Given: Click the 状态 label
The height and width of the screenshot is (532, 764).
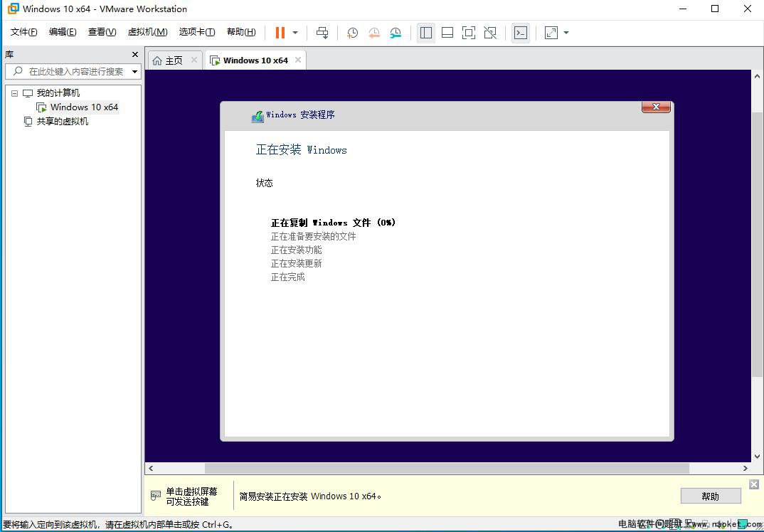Looking at the screenshot, I should pyautogui.click(x=265, y=183).
